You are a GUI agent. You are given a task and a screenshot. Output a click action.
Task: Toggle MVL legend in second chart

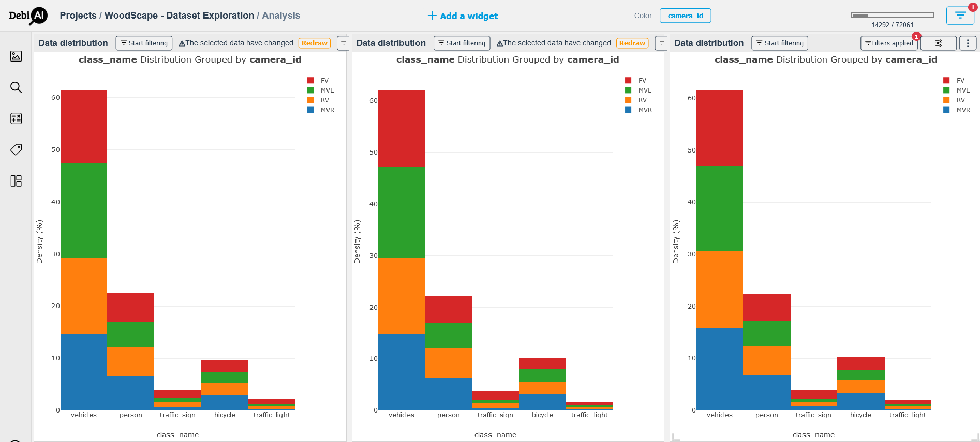pyautogui.click(x=639, y=90)
